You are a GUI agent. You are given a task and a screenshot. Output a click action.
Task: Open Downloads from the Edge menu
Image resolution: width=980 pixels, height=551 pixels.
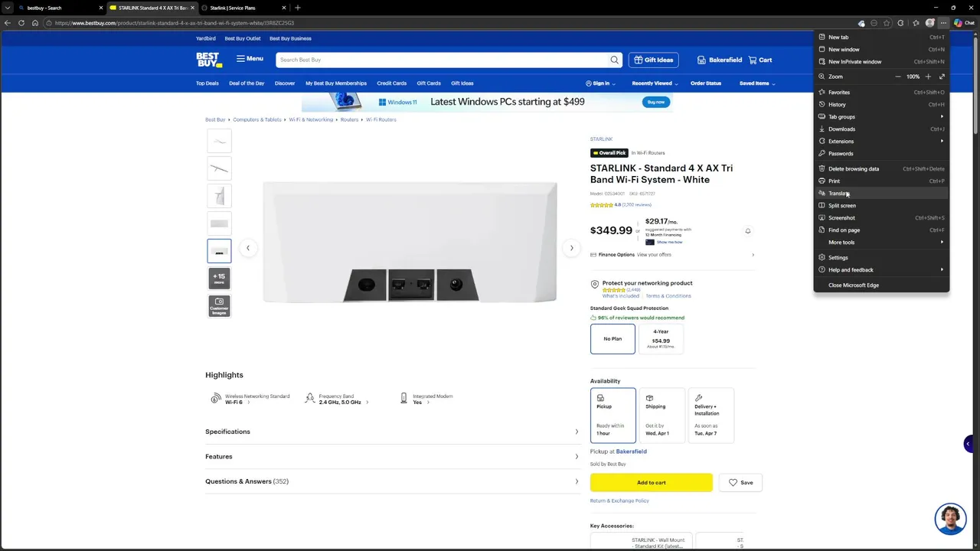881,129
